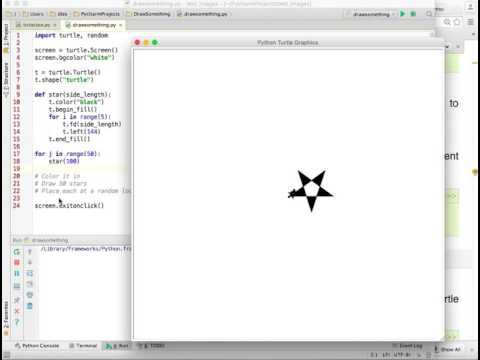This screenshot has width=480, height=360.
Task: Open the macOS notification center list icon
Action: (470, 22)
